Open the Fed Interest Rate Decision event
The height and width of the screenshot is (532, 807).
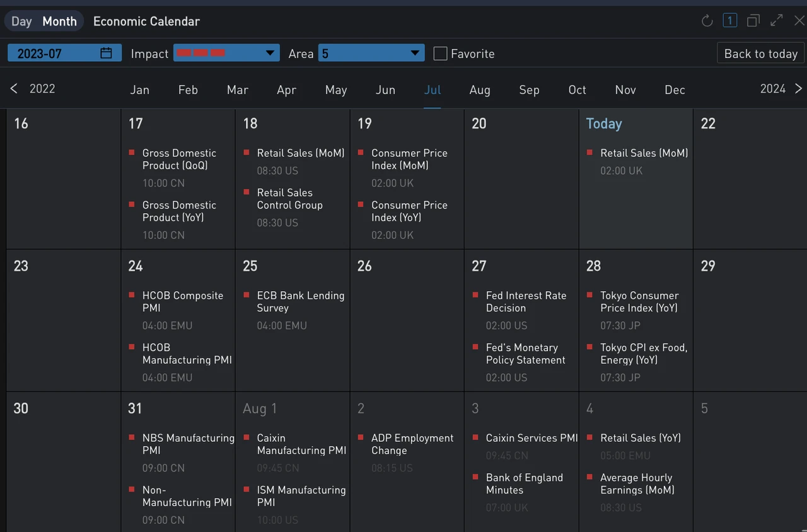click(526, 301)
